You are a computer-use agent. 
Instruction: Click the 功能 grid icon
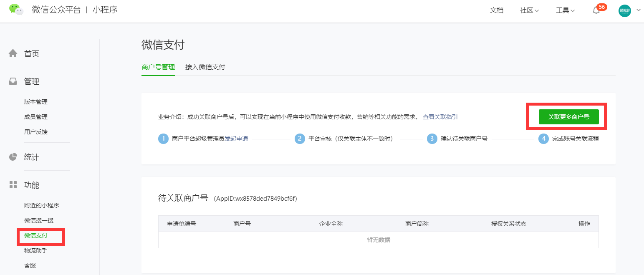point(13,185)
